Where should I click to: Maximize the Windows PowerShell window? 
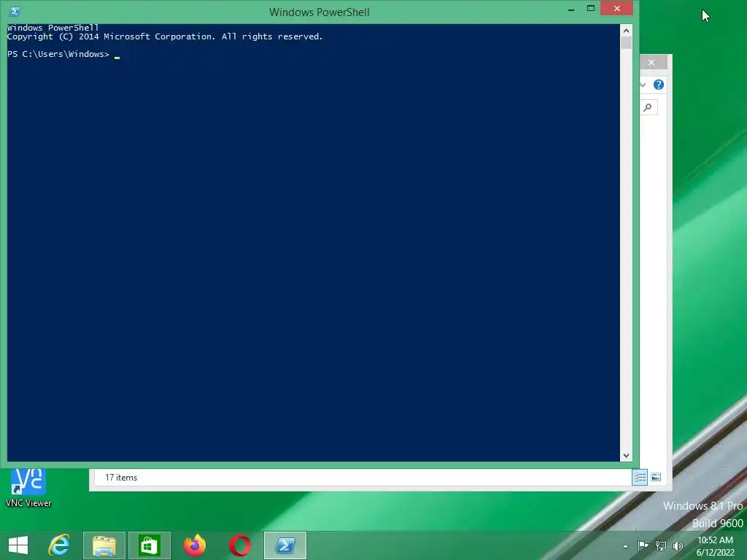click(x=591, y=9)
